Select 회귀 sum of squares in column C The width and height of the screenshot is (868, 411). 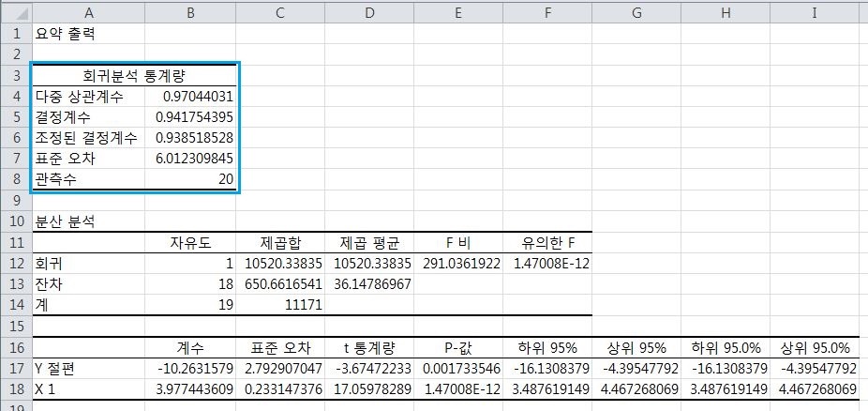pos(279,264)
